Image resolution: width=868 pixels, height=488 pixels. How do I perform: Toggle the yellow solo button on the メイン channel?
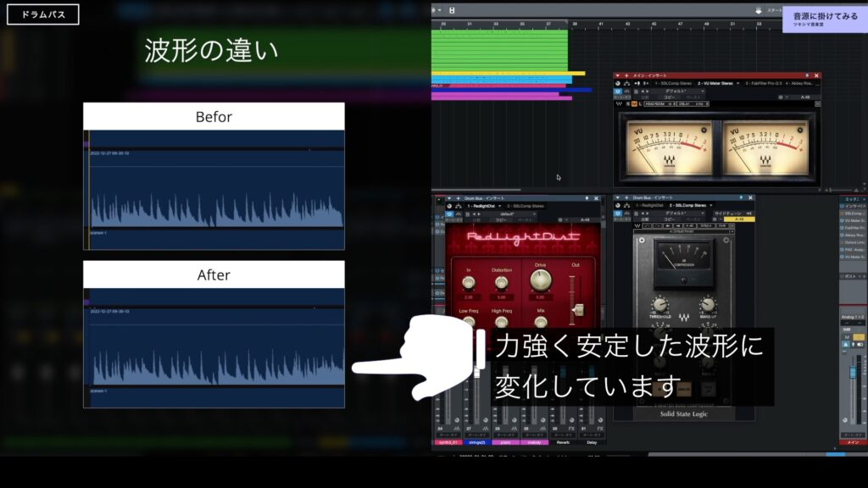coord(858,337)
